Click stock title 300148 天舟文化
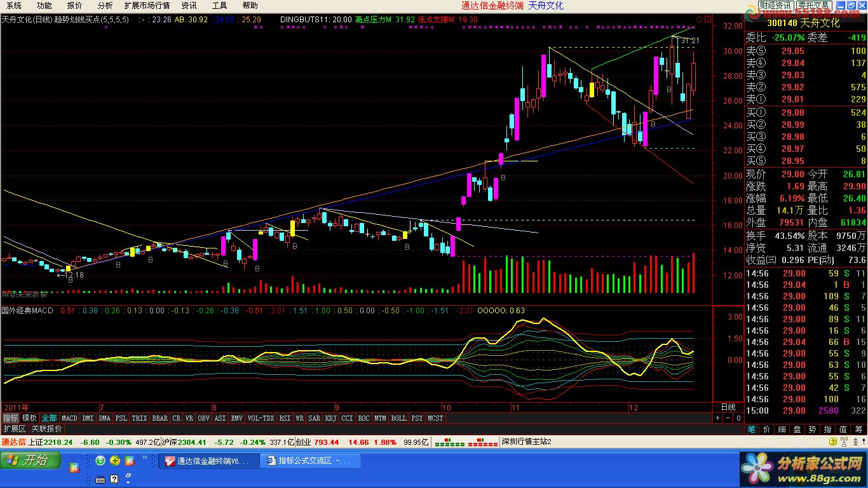 803,23
